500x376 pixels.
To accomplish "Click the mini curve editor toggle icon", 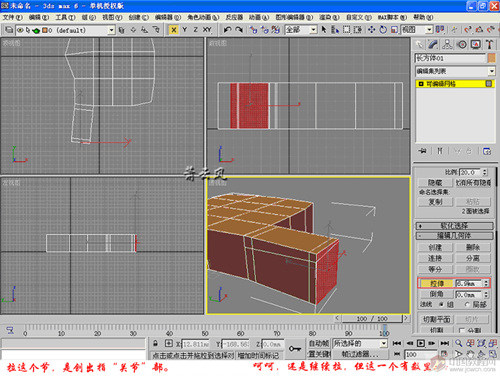I will 10,330.
